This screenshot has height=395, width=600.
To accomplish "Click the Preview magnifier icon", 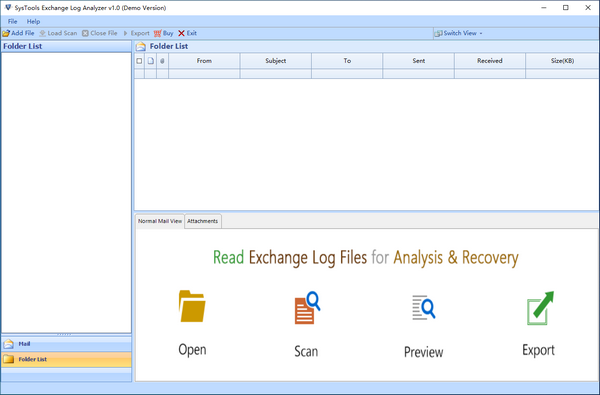I will [424, 307].
